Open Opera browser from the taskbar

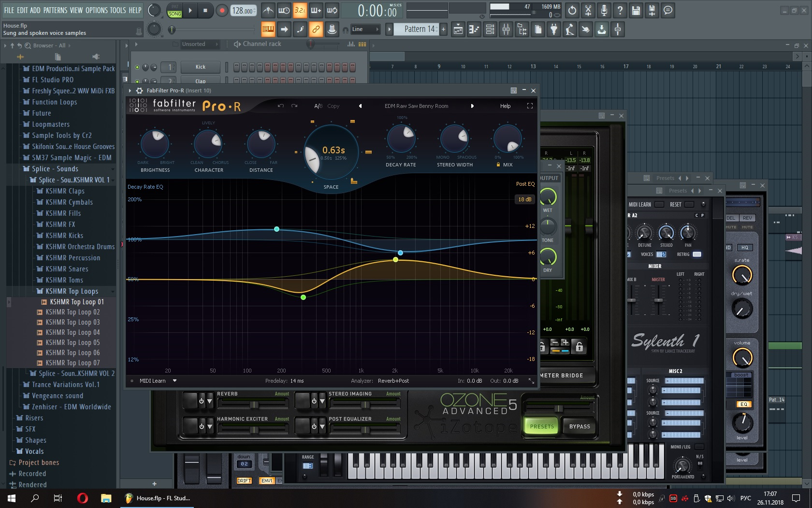[x=82, y=498]
